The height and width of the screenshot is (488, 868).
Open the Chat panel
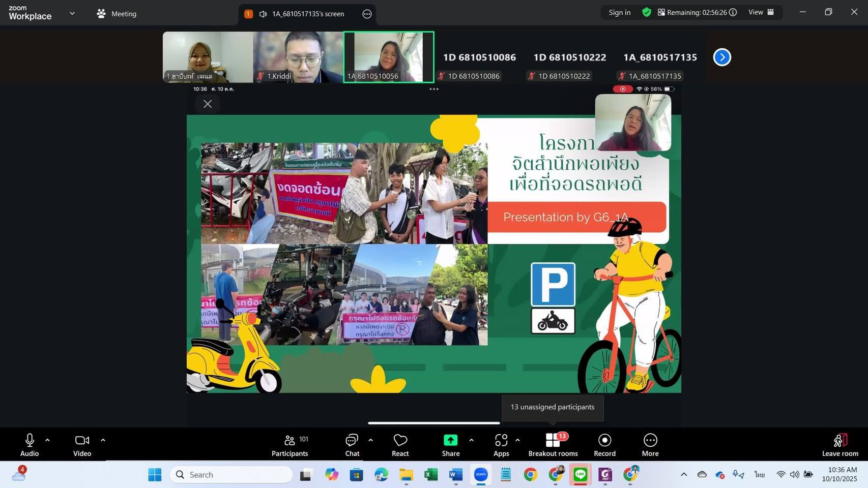pos(352,445)
